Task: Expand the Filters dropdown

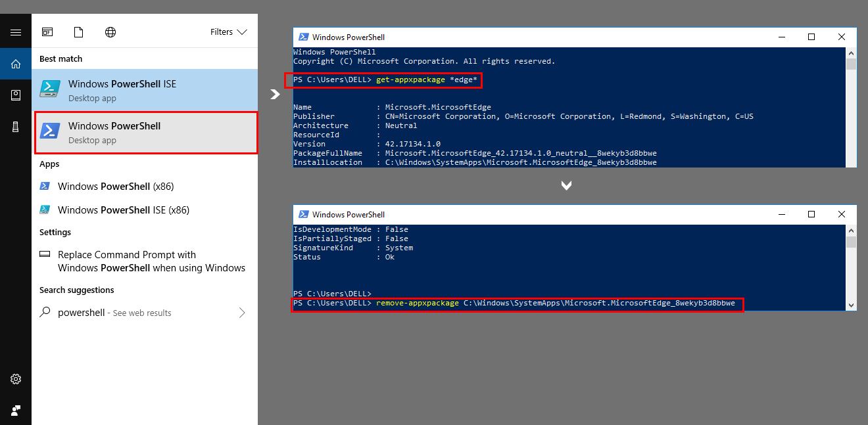Action: point(228,32)
